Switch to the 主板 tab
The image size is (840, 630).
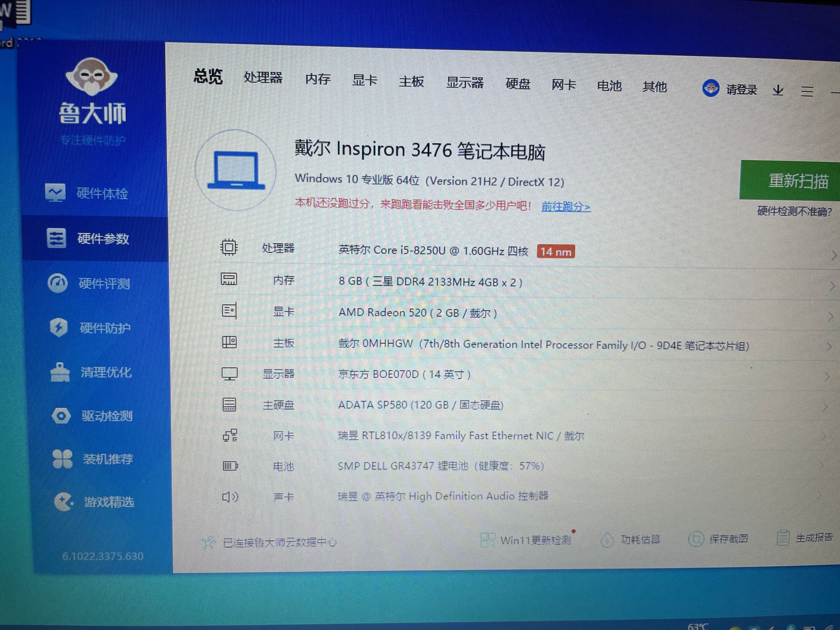[x=411, y=82]
